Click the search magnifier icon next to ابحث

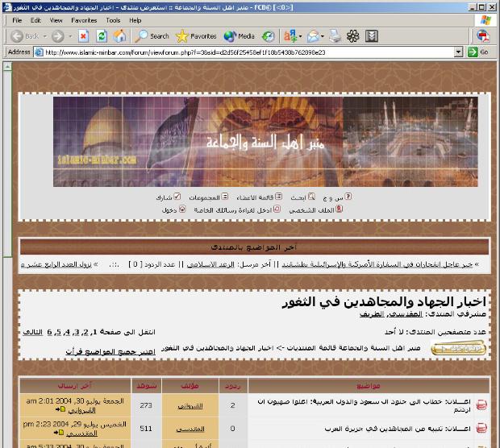click(311, 197)
